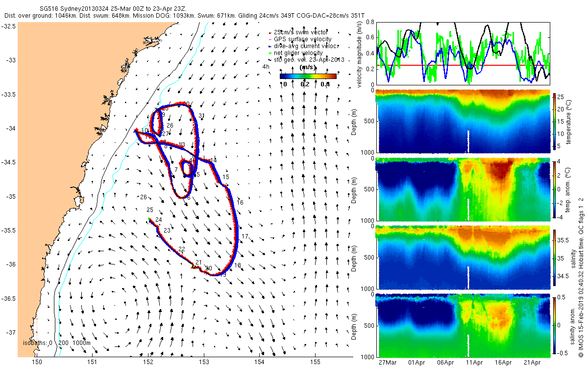This screenshot has width=588, height=368.
Task: Click the salinity vertical colorbar
Action: 555,257
